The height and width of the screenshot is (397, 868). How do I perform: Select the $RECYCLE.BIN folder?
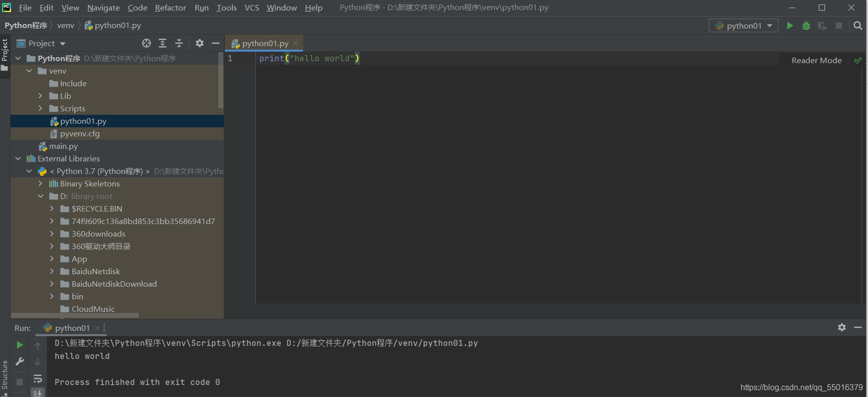click(117, 209)
